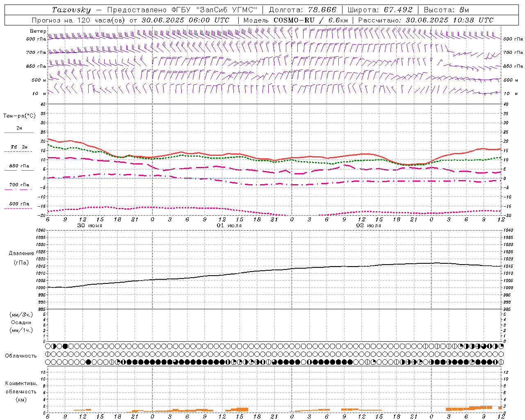
Task: Click the 2м temperature legend entry
Action: [19, 128]
